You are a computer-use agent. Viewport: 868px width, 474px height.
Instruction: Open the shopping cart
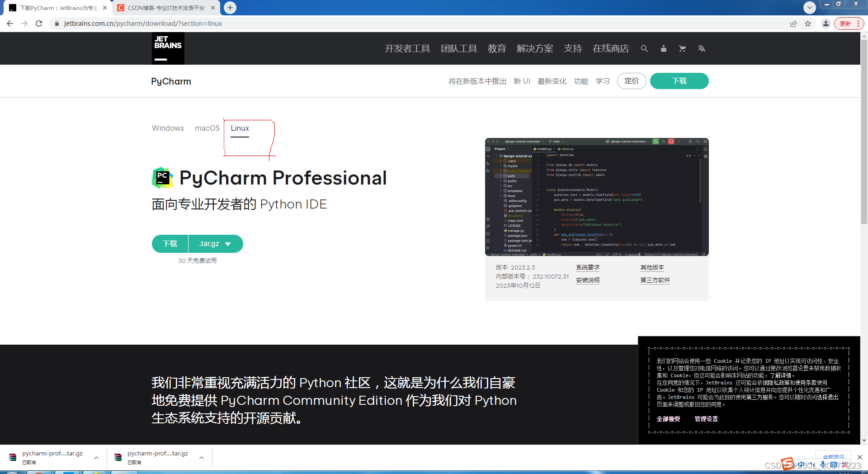682,48
